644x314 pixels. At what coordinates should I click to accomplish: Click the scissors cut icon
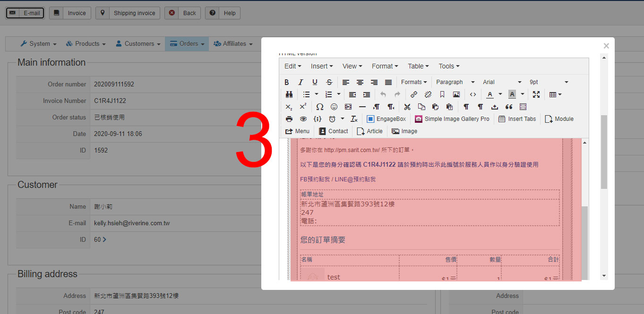pos(407,107)
